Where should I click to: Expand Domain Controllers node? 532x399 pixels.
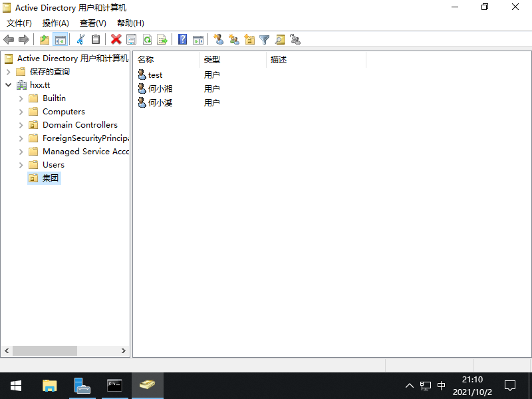pyautogui.click(x=21, y=125)
